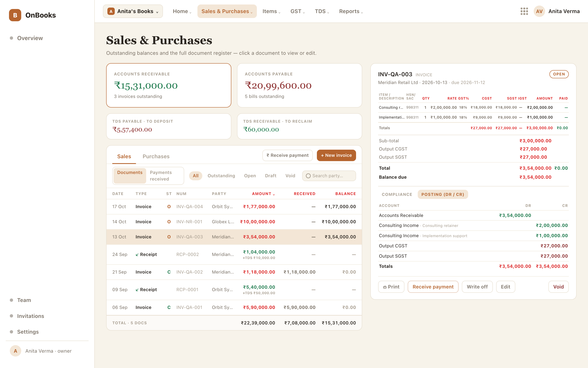Filter documents by Draft

click(271, 176)
